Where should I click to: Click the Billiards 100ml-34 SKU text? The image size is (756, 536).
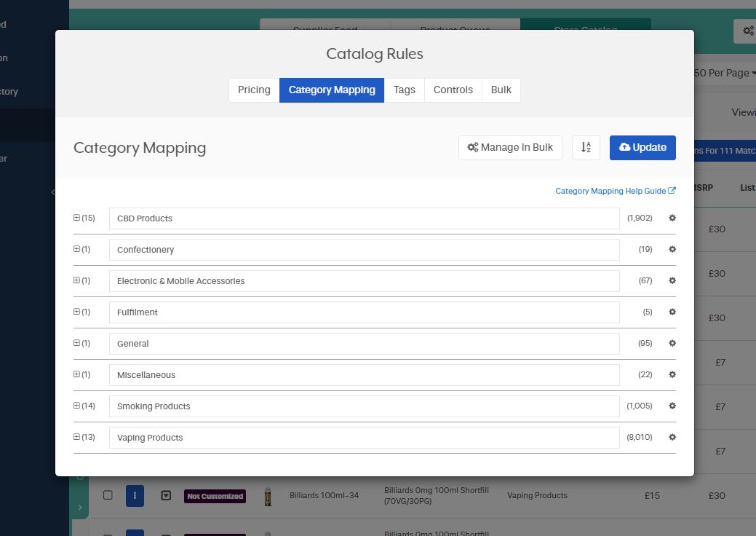(x=324, y=495)
